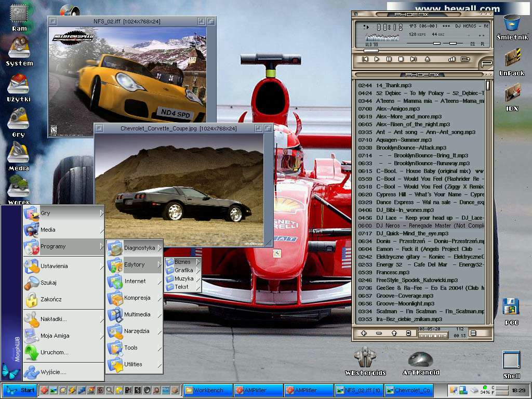This screenshot has height=399, width=532.
Task: Click the playlist remove (minus) button
Action: [x=379, y=333]
